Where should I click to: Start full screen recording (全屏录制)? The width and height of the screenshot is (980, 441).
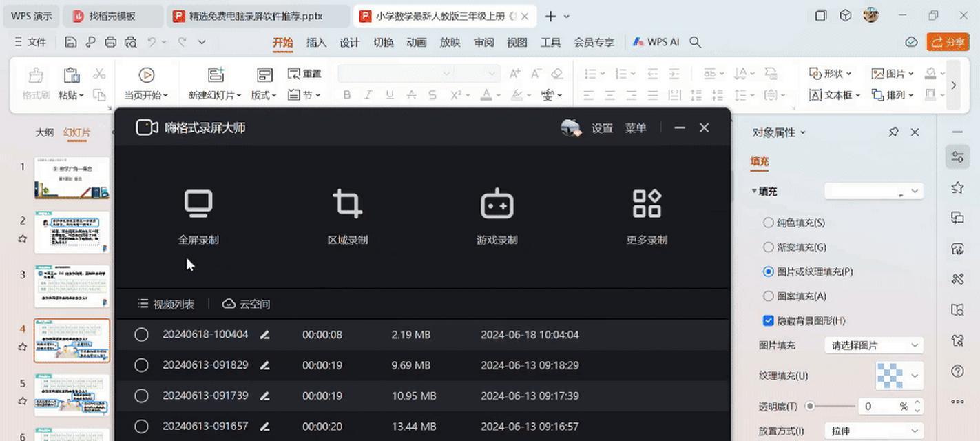(198, 217)
